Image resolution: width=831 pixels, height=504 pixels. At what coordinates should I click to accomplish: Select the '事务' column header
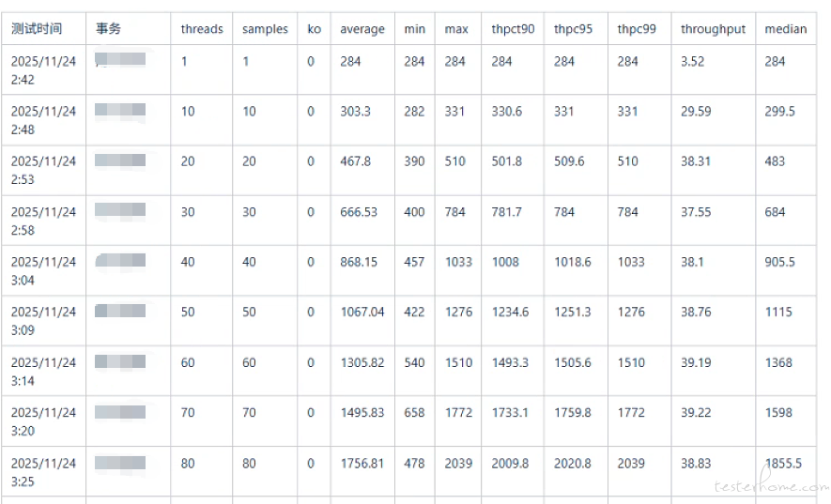click(108, 29)
